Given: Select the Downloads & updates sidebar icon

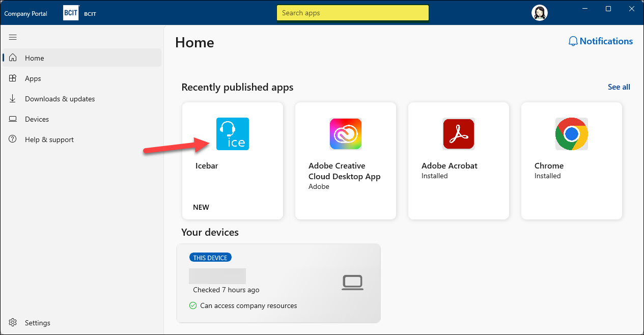Looking at the screenshot, I should pyautogui.click(x=12, y=98).
